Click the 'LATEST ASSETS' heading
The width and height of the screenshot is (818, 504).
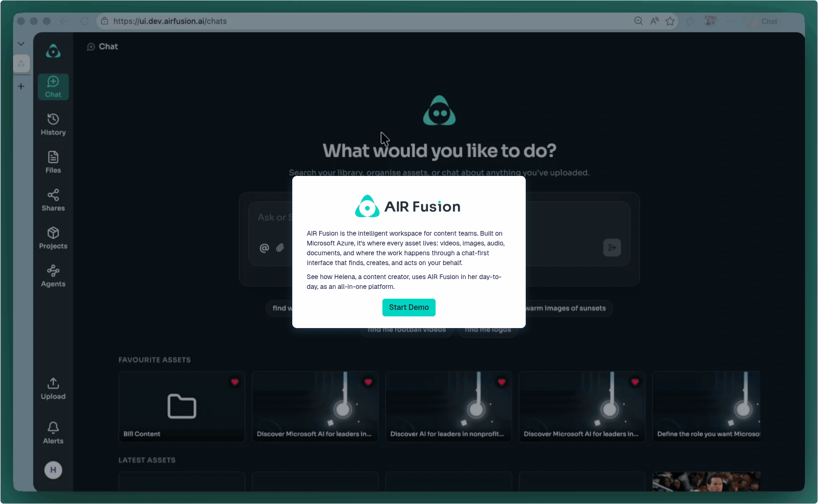147,460
